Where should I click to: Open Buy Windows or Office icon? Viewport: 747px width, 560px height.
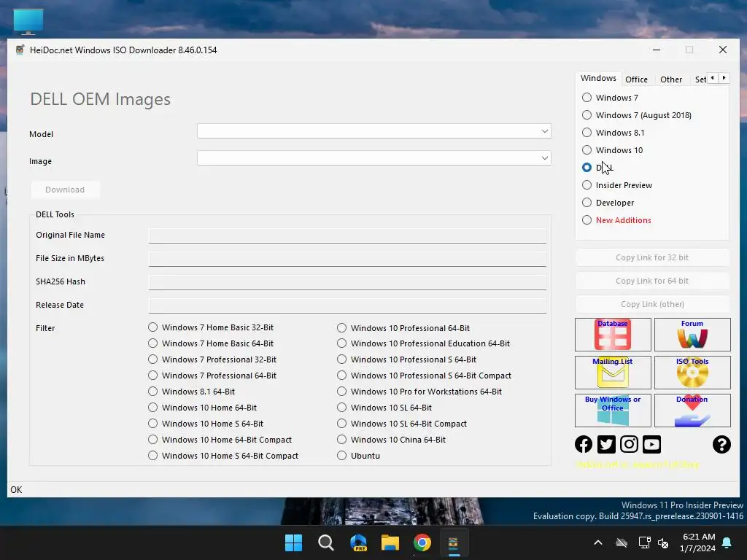(x=613, y=410)
